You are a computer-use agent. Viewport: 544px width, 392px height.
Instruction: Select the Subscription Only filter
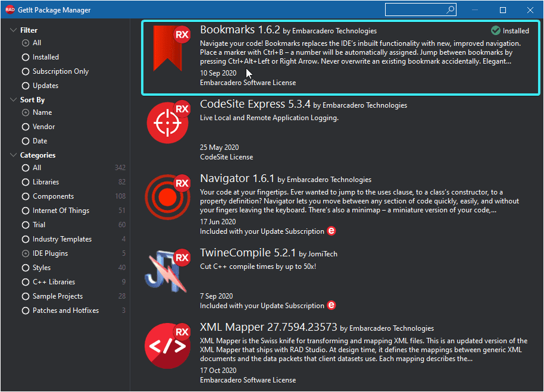point(55,71)
